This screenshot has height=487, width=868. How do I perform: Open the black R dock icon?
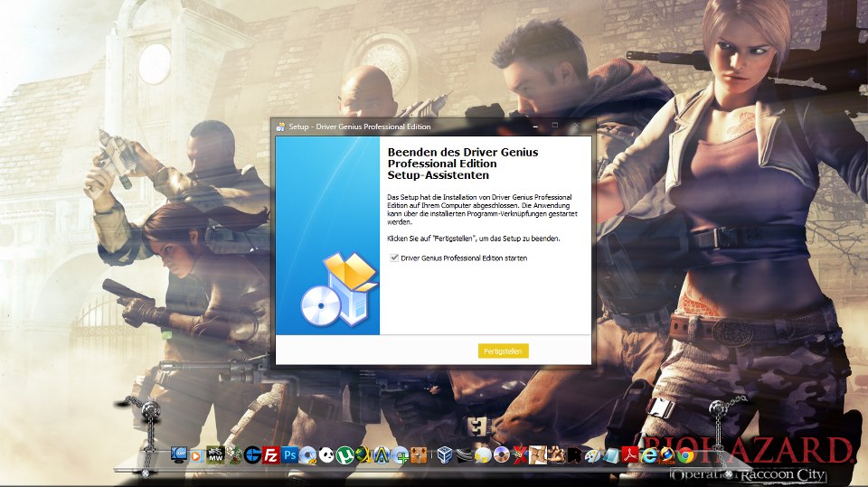pos(575,455)
